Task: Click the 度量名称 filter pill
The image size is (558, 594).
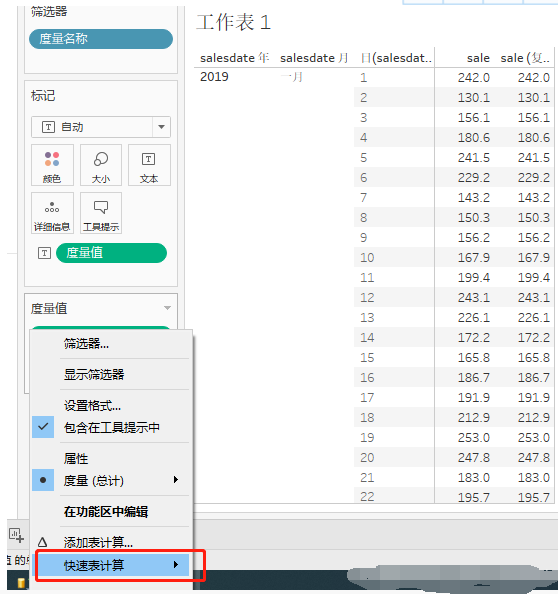Action: coord(101,39)
